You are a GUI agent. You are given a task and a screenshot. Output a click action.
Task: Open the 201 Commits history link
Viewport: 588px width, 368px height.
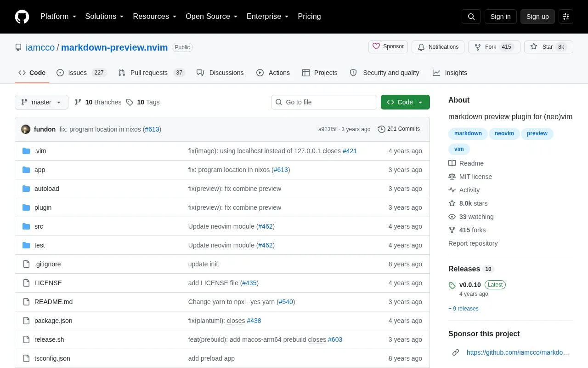tap(399, 129)
